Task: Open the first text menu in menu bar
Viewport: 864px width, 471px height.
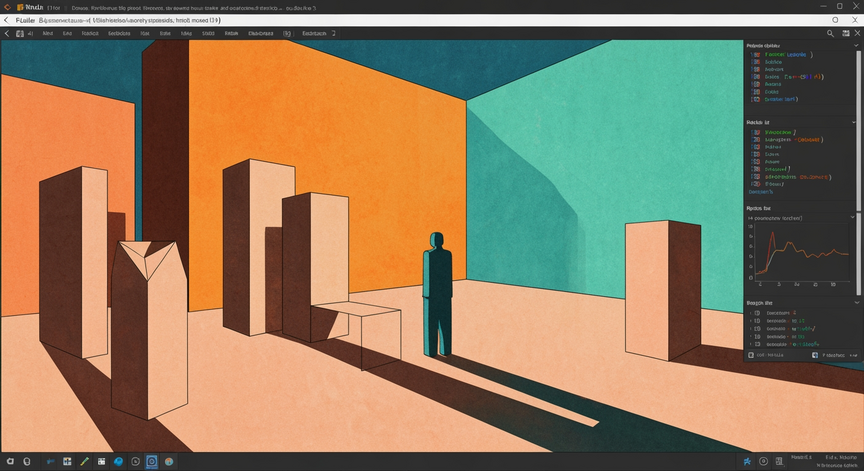Action: coord(48,34)
